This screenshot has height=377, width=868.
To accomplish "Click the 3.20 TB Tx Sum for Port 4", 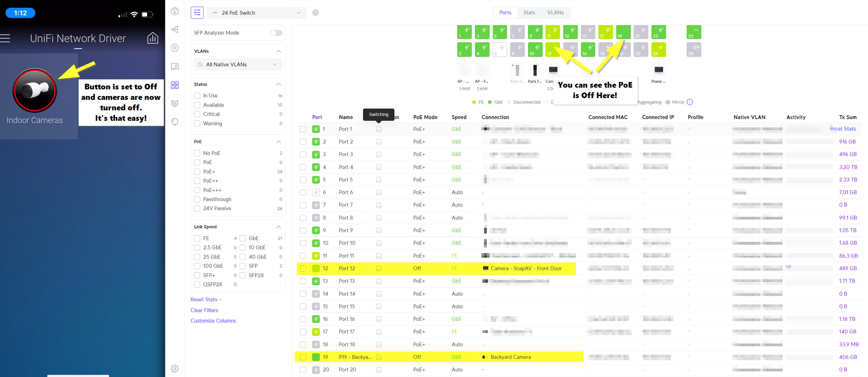I will click(x=848, y=167).
